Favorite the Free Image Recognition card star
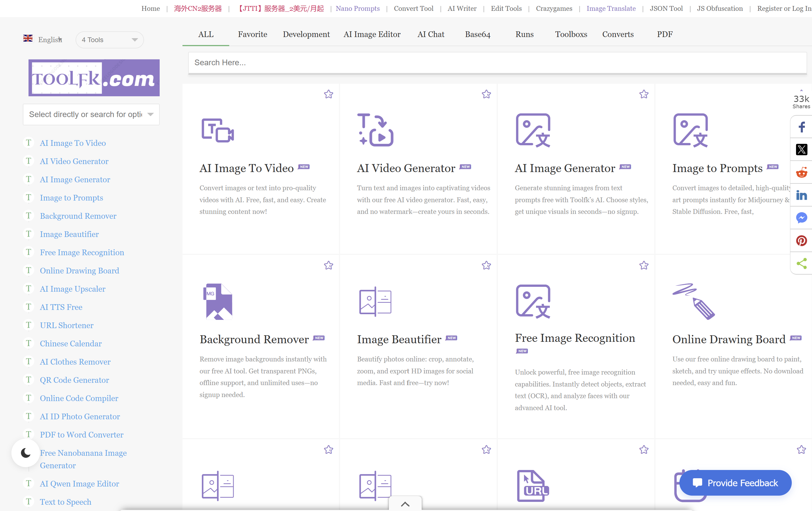This screenshot has width=812, height=511. tap(644, 265)
